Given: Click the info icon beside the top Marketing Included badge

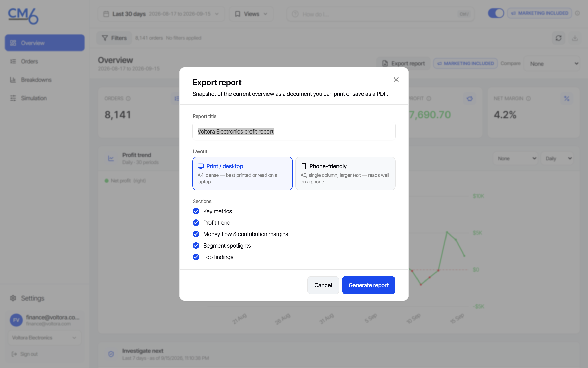Looking at the screenshot, I should [x=578, y=13].
